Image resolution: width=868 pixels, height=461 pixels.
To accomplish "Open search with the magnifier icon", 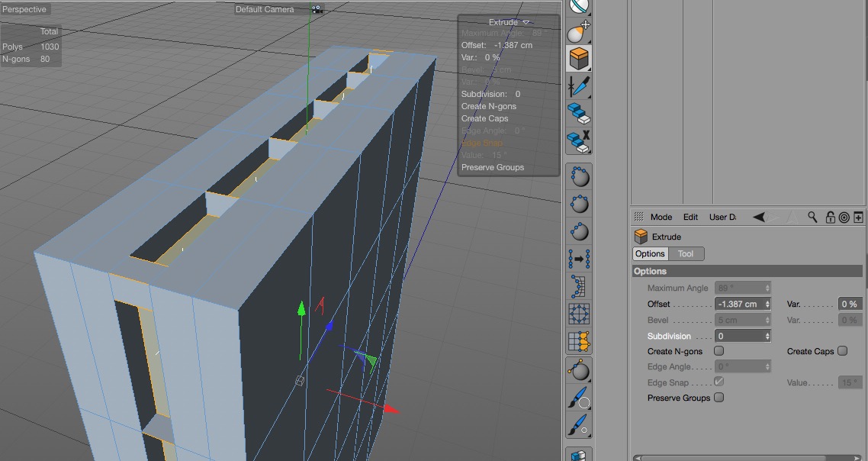I will coord(812,218).
